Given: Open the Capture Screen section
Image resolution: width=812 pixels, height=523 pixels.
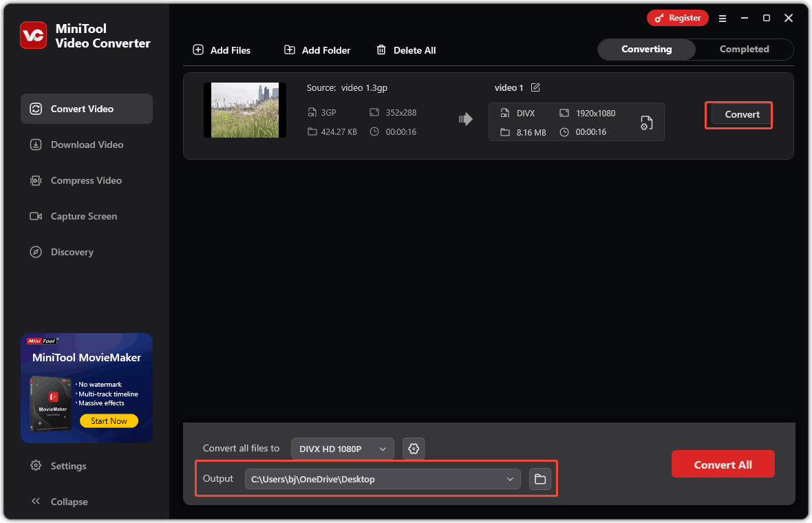Looking at the screenshot, I should click(87, 216).
